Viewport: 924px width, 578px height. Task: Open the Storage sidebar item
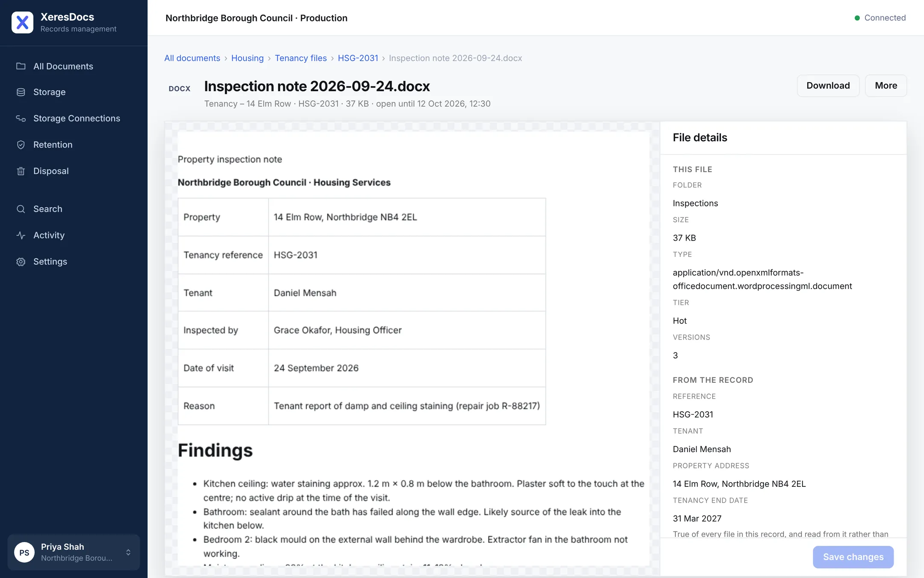tap(74, 92)
